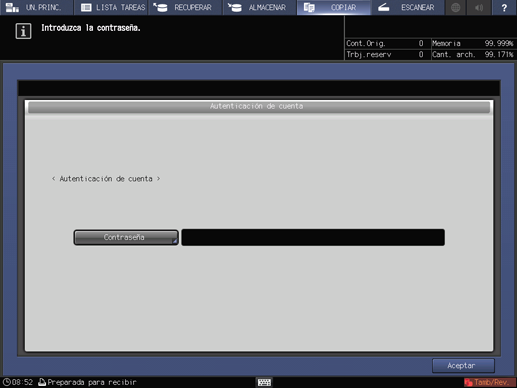Click the Autenticación de cuenta title bar
The width and height of the screenshot is (517, 388).
259,107
